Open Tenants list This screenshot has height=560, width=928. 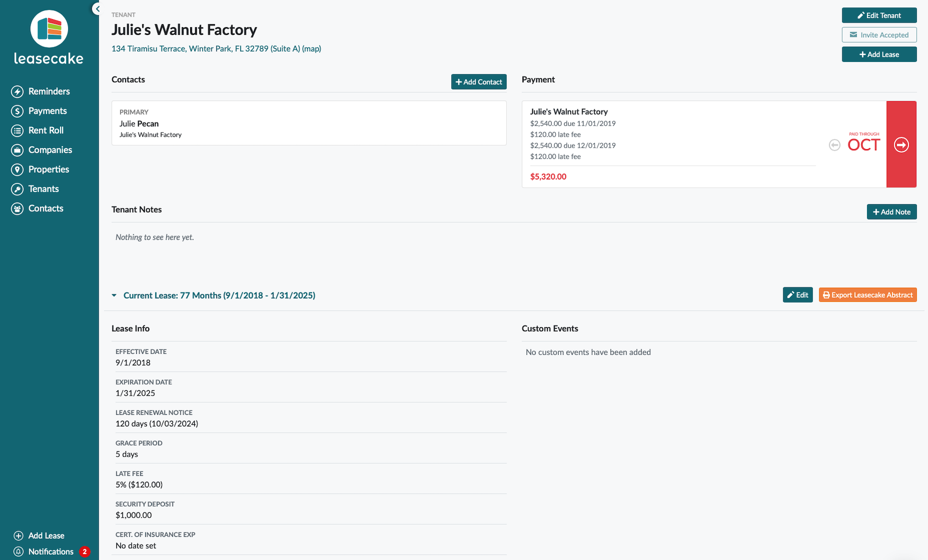(43, 189)
